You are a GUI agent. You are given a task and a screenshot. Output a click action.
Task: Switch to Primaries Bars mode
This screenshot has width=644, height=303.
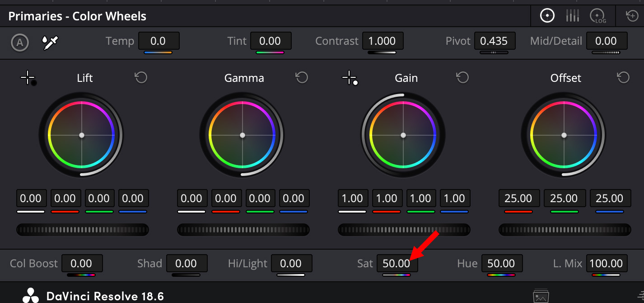(572, 15)
